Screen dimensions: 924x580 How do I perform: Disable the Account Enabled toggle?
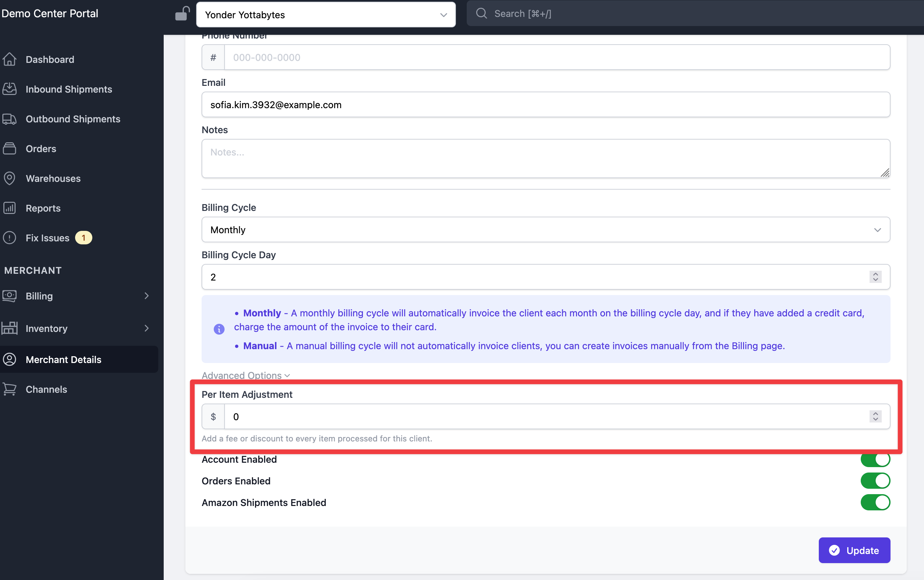(875, 460)
